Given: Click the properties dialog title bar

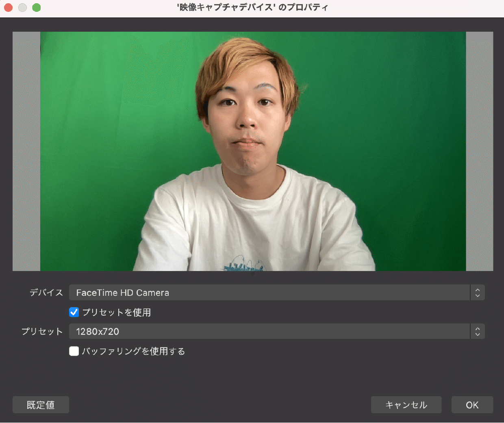Looking at the screenshot, I should 252,7.
